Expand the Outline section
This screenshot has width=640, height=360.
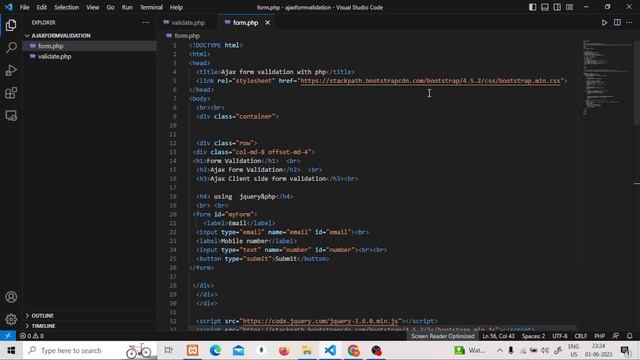point(42,316)
